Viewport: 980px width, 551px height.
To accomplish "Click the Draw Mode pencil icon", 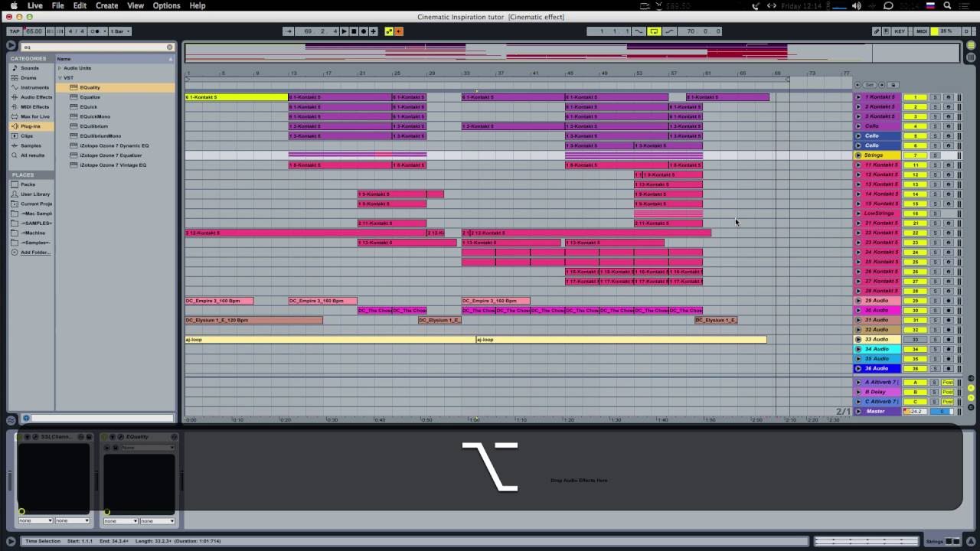I will click(x=877, y=31).
